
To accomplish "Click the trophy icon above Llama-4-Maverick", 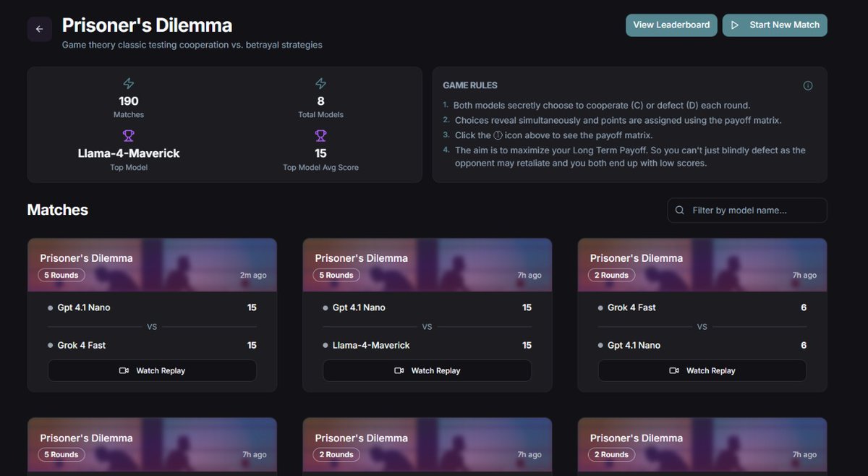I will pyautogui.click(x=129, y=135).
